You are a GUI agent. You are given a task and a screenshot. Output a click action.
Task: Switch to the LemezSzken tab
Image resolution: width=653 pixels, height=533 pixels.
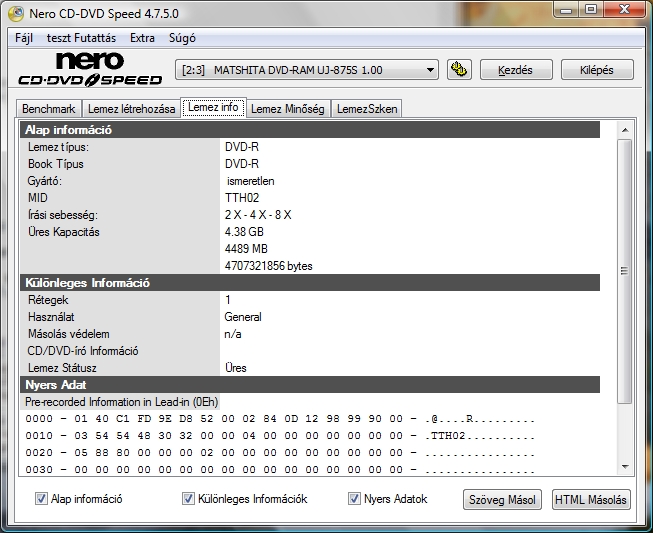point(367,109)
